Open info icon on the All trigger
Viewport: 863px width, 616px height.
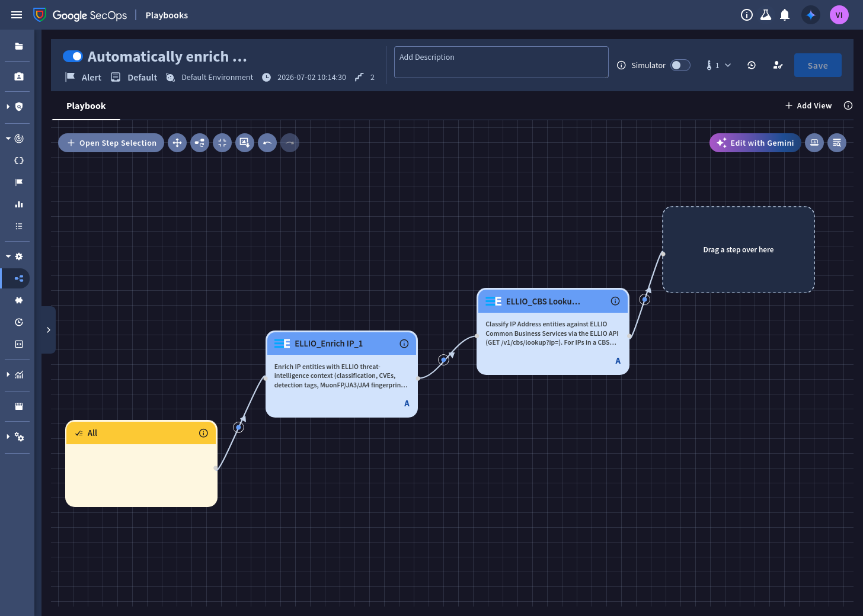pyautogui.click(x=203, y=433)
